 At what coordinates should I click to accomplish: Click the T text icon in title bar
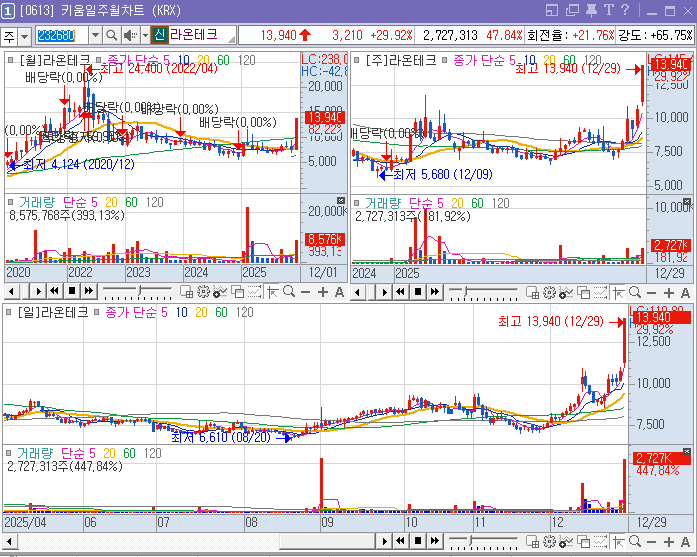coord(609,10)
